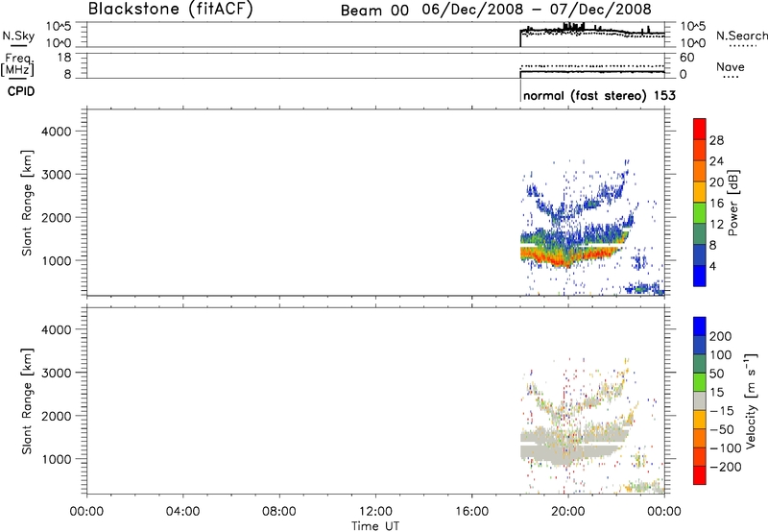Select the 'N.Search' legend label
Image resolution: width=768 pixels, height=532 pixels.
click(741, 36)
